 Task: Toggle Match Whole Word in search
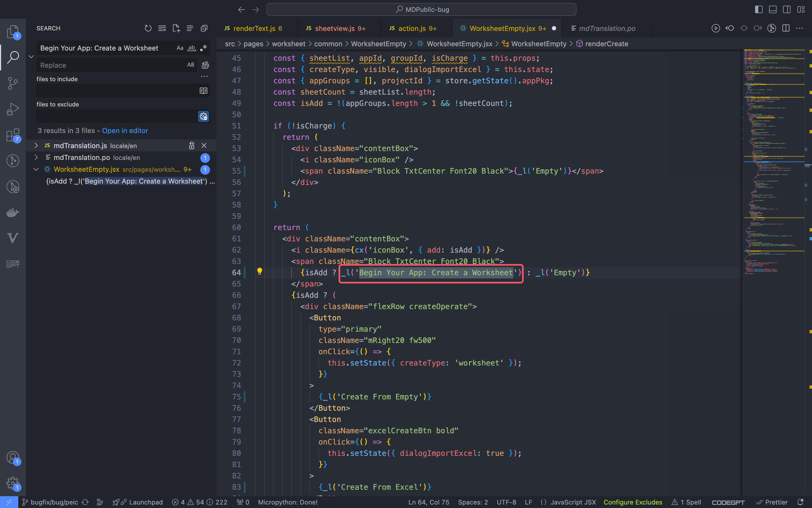pos(192,48)
